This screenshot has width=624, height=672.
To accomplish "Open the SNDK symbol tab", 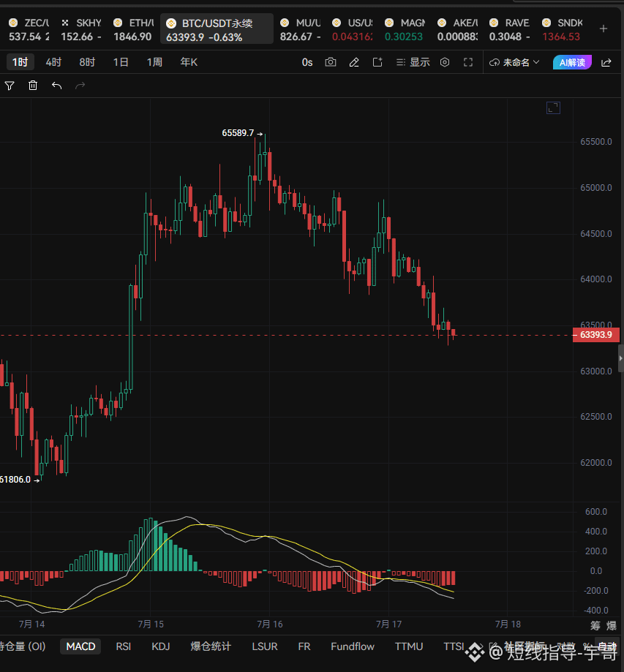I will point(563,29).
